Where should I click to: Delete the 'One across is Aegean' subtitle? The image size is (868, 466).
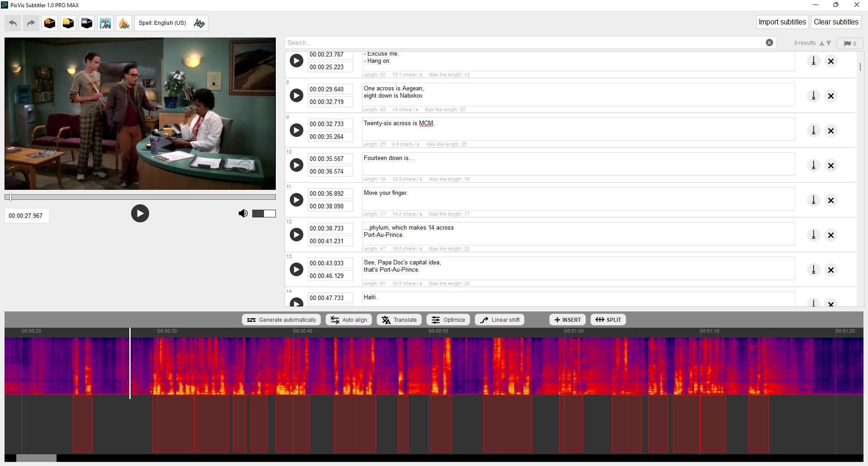[831, 96]
